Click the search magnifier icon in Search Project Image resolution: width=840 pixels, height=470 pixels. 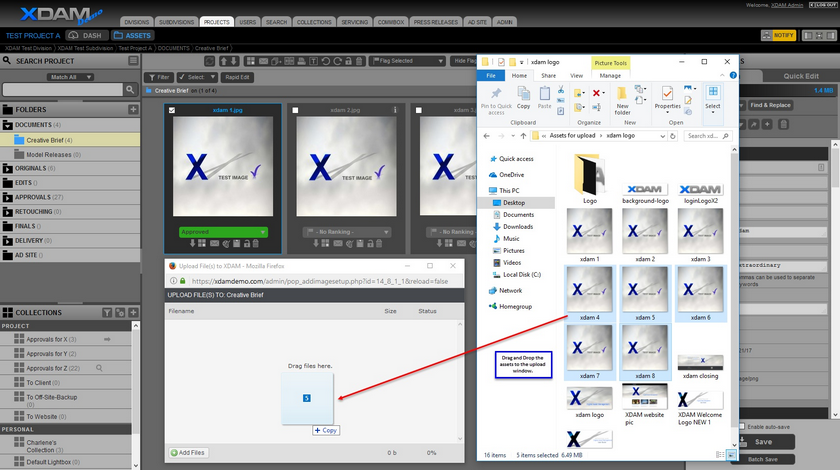(x=132, y=90)
